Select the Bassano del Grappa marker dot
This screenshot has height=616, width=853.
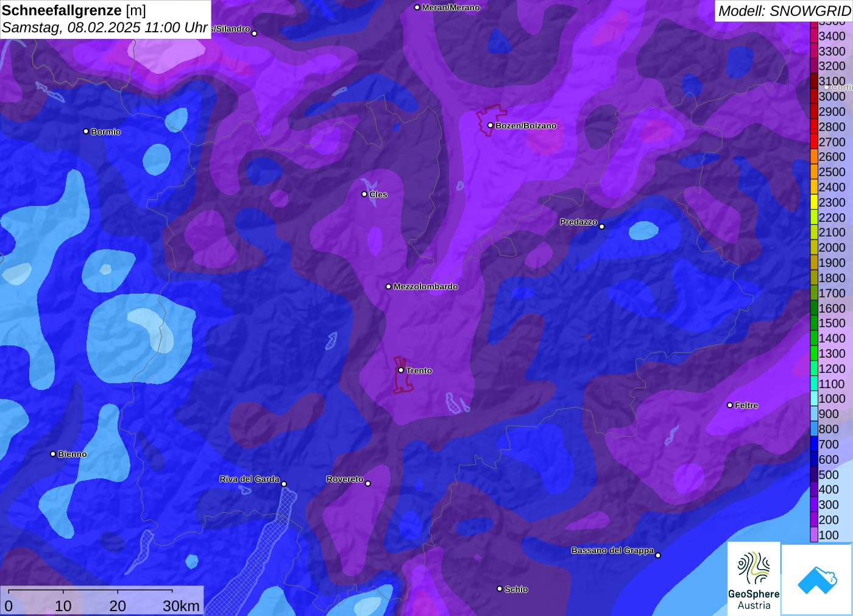point(658,555)
